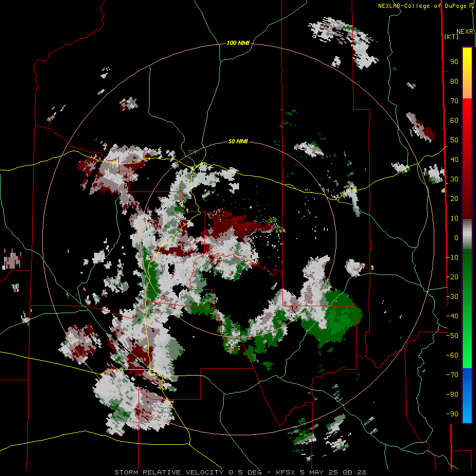Image resolution: width=476 pixels, height=476 pixels.
Task: Click the -70 scale label
Action: 452,375
